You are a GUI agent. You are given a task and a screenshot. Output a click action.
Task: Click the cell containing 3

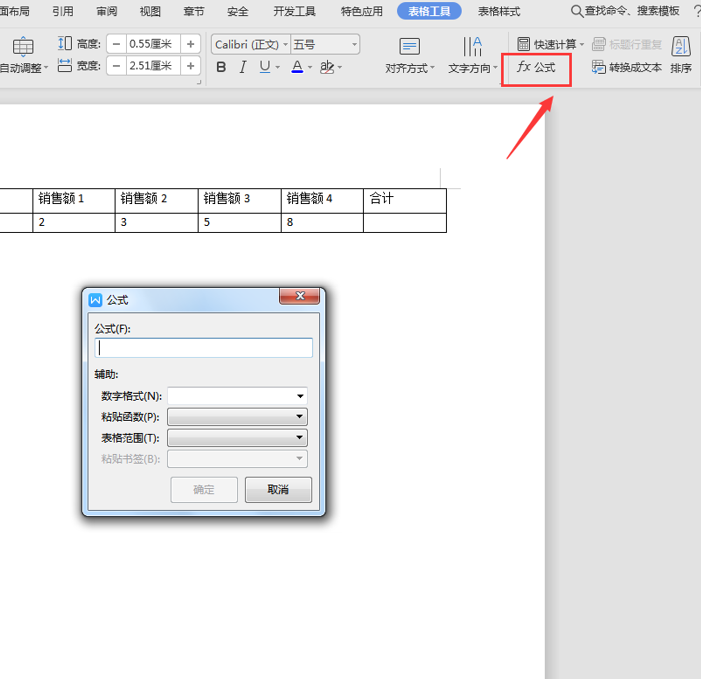156,223
